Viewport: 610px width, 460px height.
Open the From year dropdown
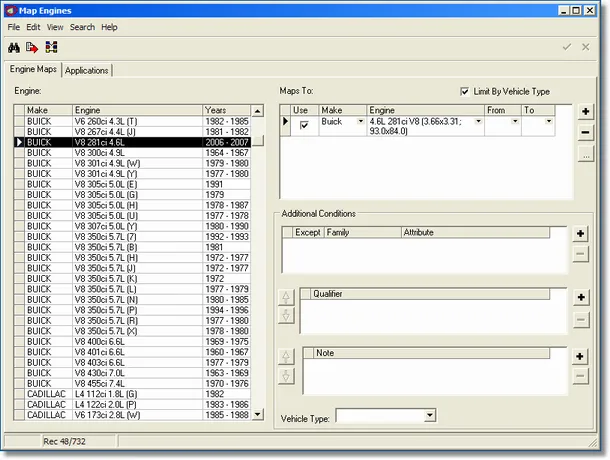pyautogui.click(x=515, y=121)
